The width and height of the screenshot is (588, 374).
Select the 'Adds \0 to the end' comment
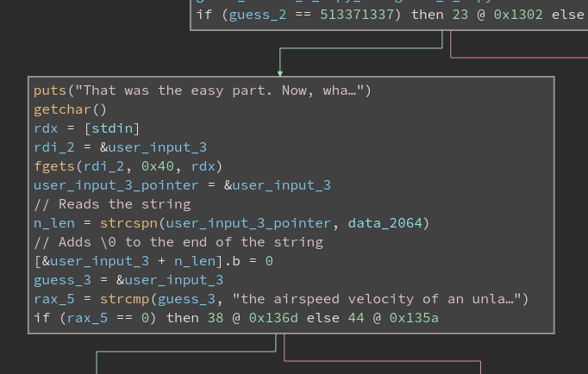(178, 242)
